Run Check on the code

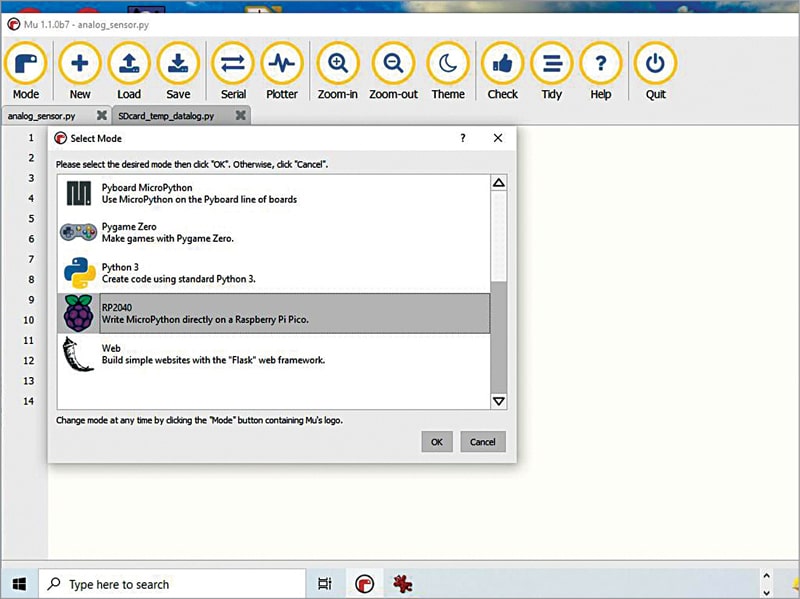point(502,65)
